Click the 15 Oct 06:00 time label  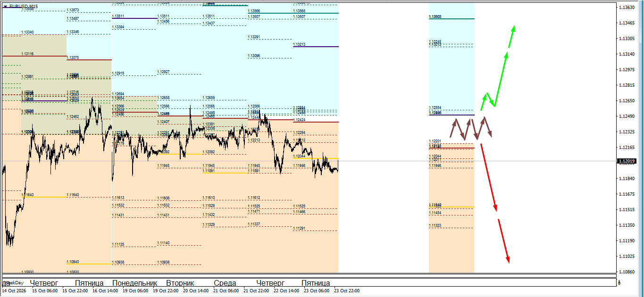pyautogui.click(x=45, y=291)
